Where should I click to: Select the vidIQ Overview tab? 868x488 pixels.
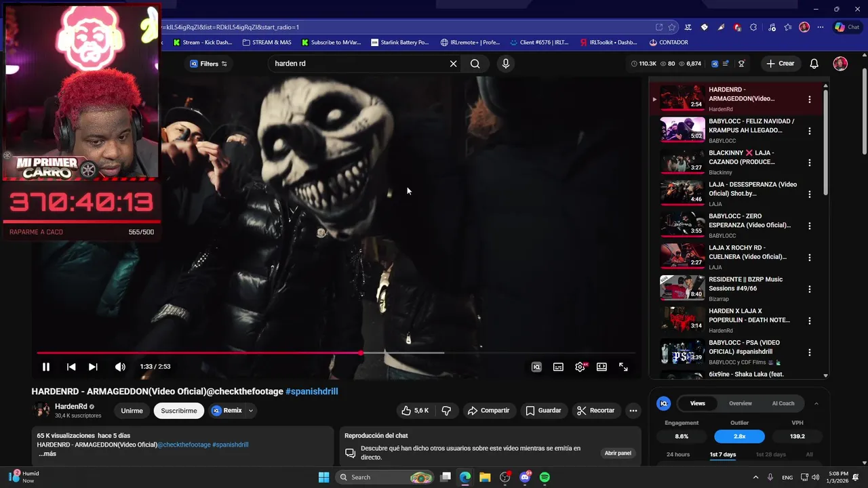(741, 403)
